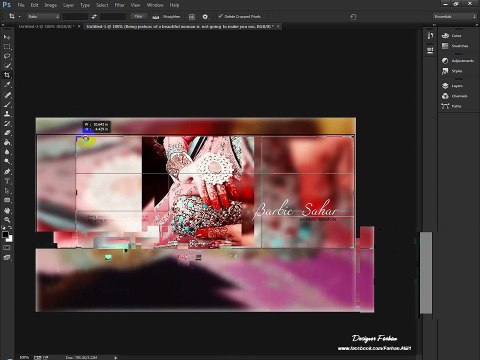Select the Path Selection tool

[7, 191]
